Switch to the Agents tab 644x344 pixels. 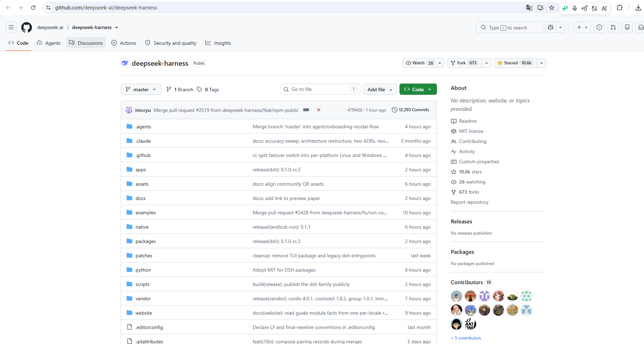49,43
